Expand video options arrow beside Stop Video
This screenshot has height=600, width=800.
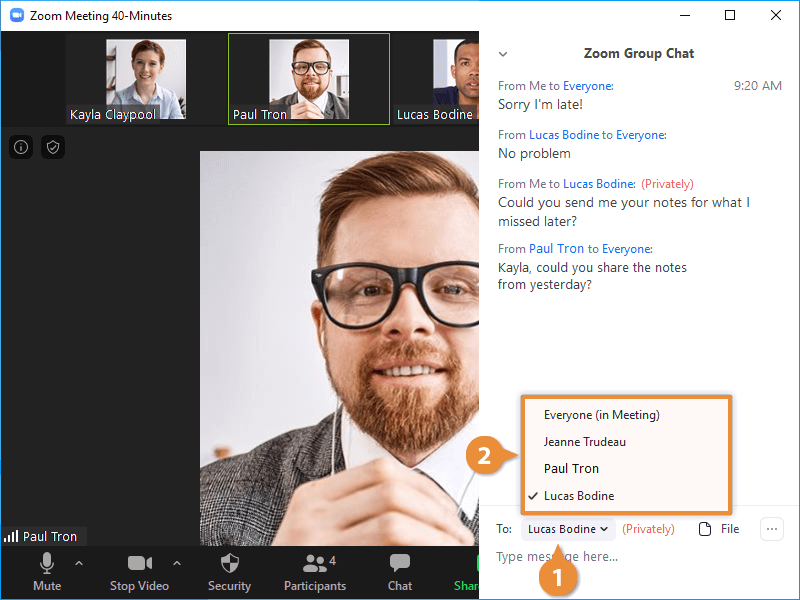[177, 563]
